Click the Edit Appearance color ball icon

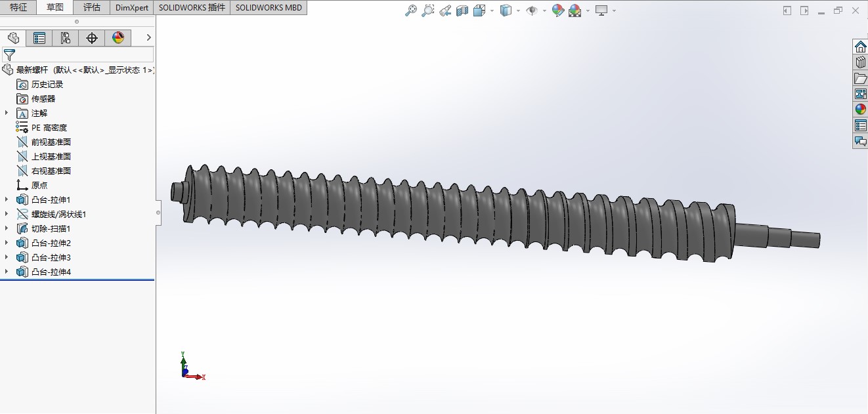click(x=558, y=10)
